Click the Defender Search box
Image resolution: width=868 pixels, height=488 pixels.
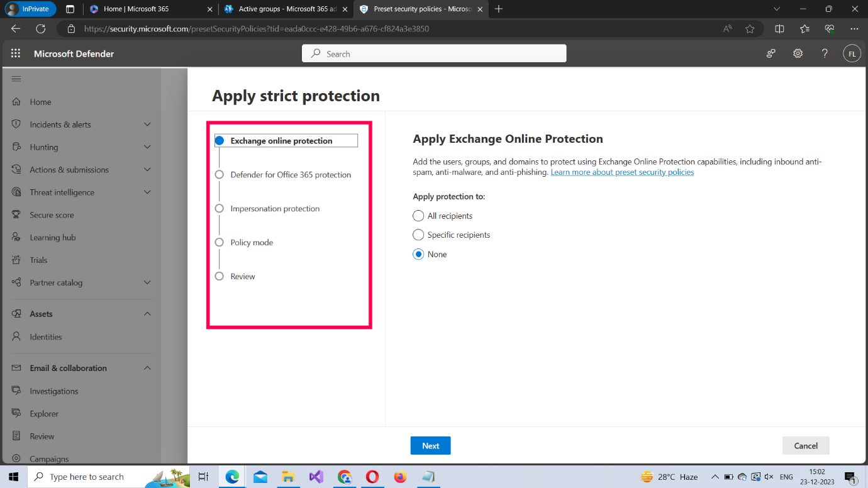coord(434,53)
